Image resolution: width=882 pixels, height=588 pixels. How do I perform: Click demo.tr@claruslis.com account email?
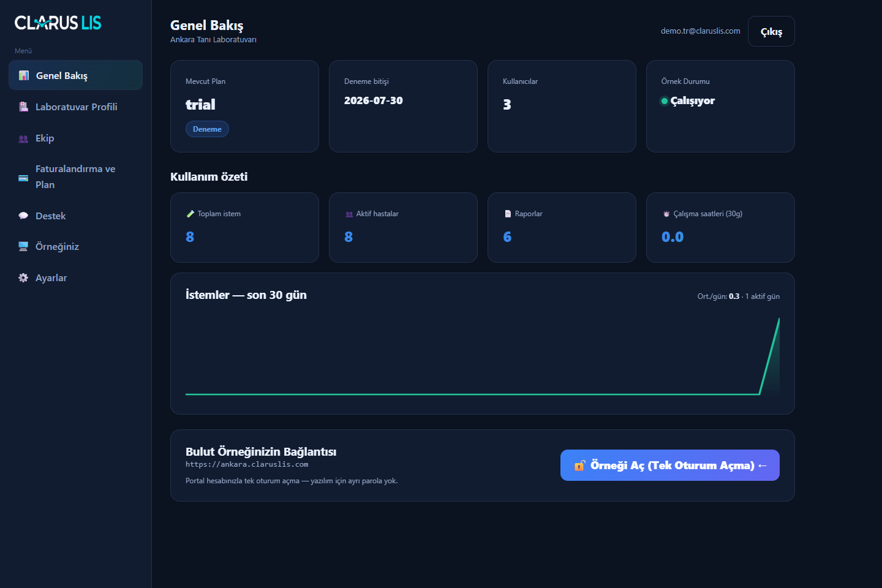700,31
